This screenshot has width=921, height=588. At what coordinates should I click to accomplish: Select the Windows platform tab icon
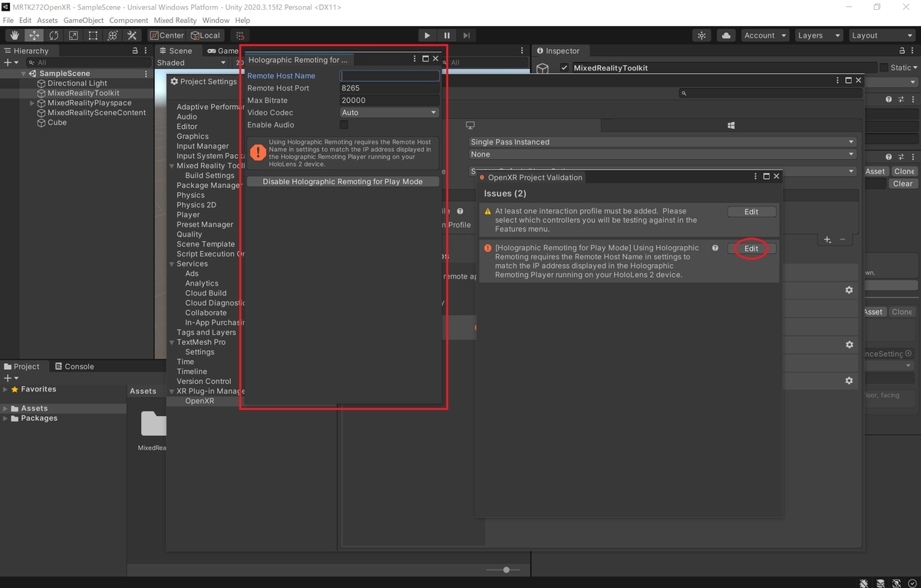coord(731,125)
